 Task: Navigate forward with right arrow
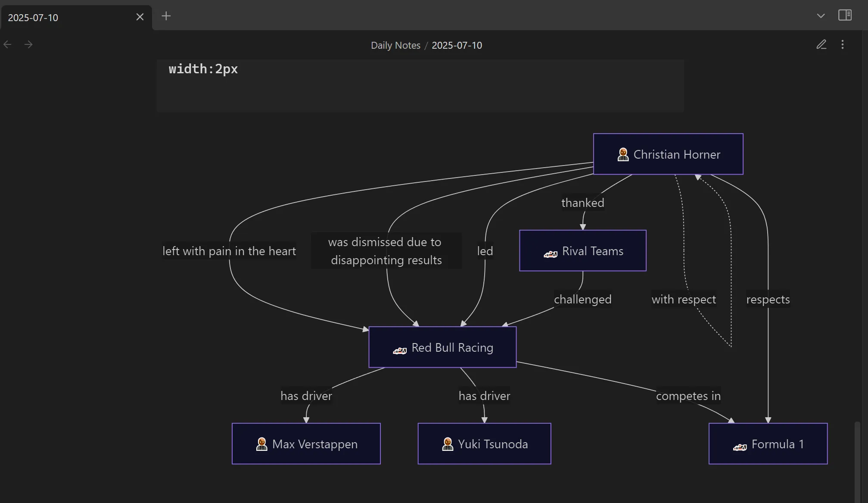(28, 44)
